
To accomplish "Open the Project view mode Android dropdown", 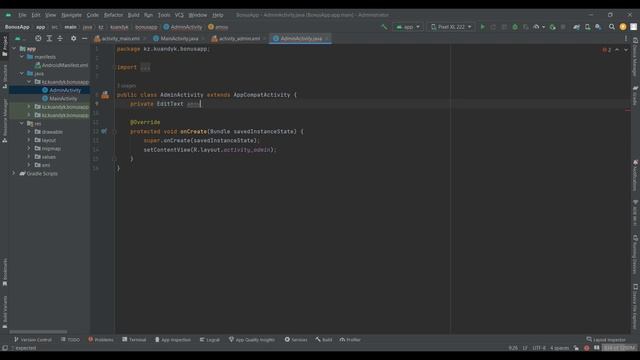I will [20, 38].
